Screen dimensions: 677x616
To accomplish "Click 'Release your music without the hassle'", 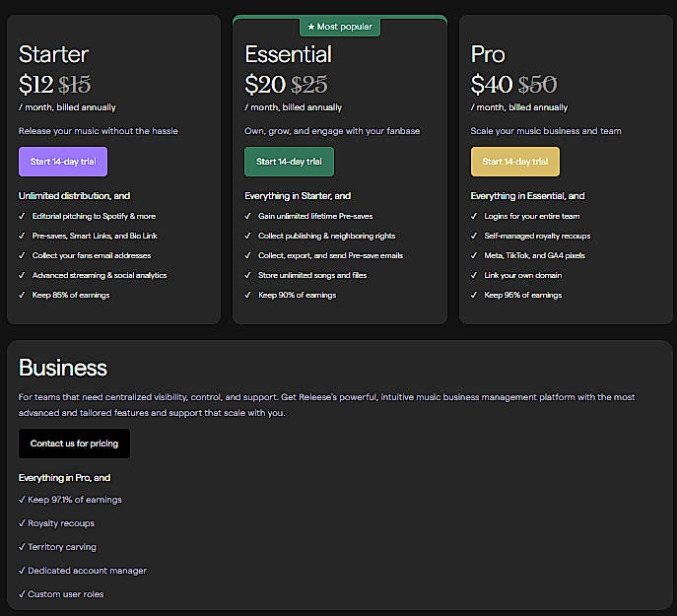I will (x=98, y=131).
